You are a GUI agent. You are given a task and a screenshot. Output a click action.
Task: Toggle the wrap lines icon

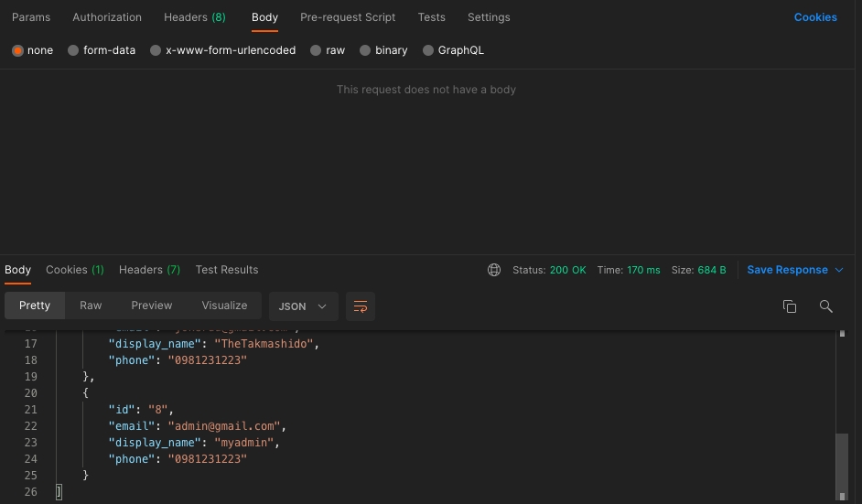(x=361, y=306)
